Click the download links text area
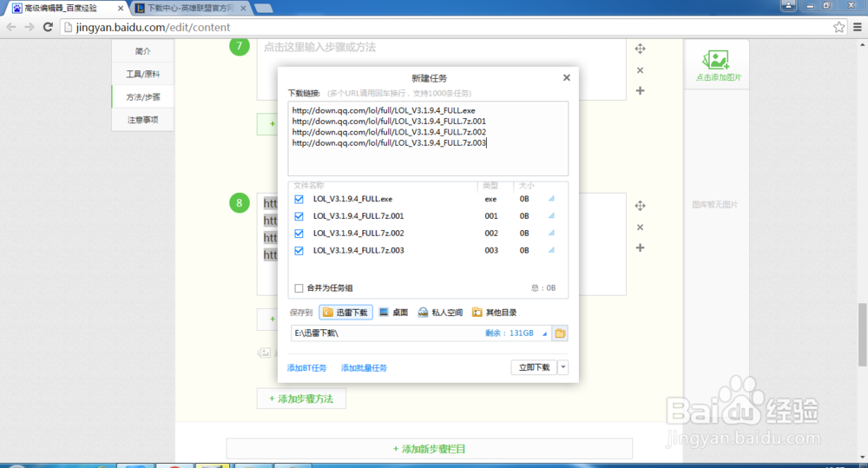Image resolution: width=868 pixels, height=468 pixels. tap(428, 138)
